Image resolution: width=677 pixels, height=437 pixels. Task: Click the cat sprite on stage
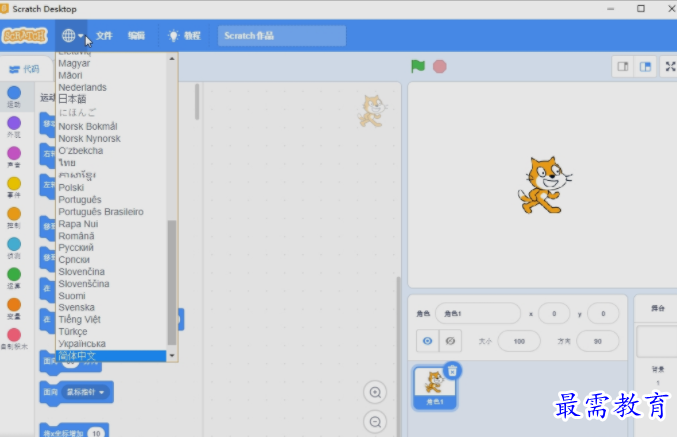point(544,185)
